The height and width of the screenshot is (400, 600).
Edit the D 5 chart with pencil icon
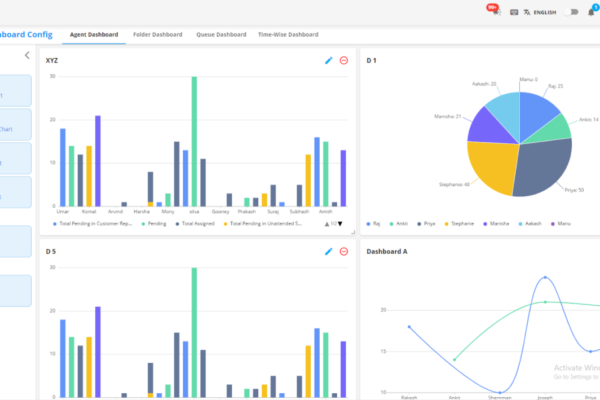pyautogui.click(x=329, y=251)
